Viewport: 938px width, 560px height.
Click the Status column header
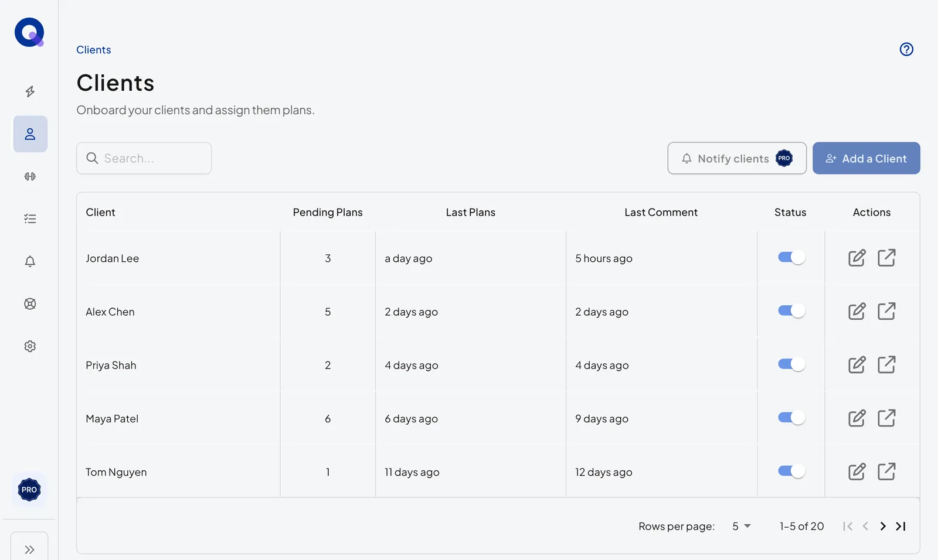click(790, 212)
